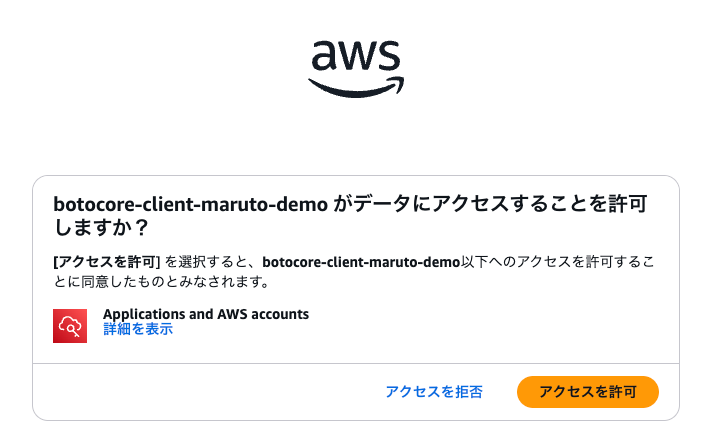Click the red cloud search scope icon

tap(70, 326)
